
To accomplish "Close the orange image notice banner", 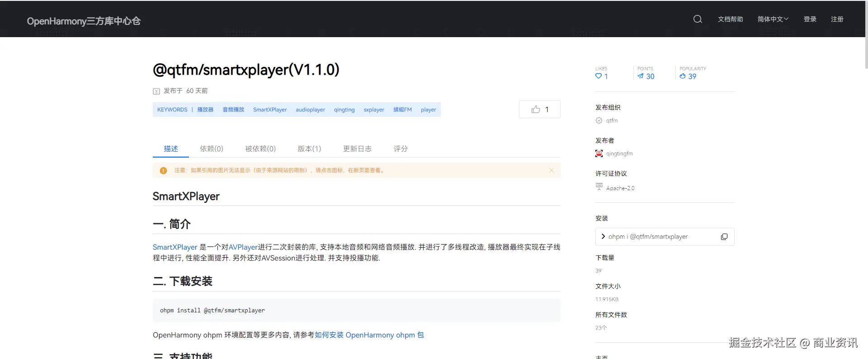I will pos(552,170).
